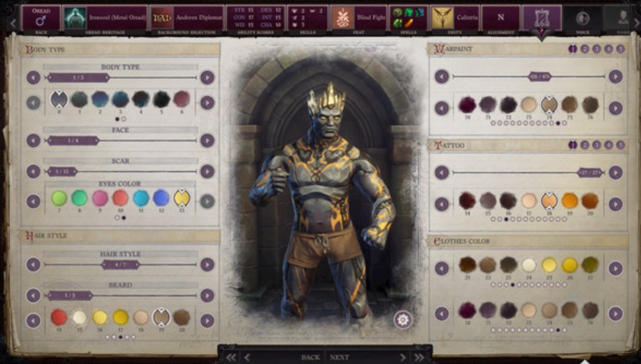Click the BACK button

pos(310,357)
